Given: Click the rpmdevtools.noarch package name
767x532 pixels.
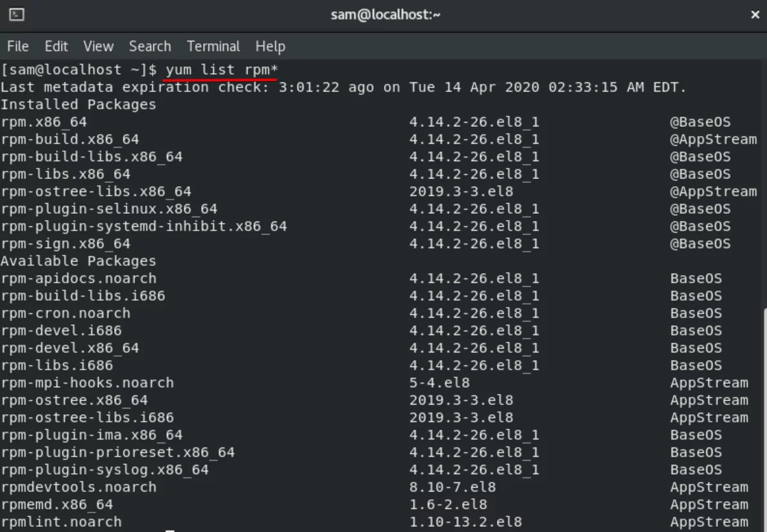Looking at the screenshot, I should point(79,488).
